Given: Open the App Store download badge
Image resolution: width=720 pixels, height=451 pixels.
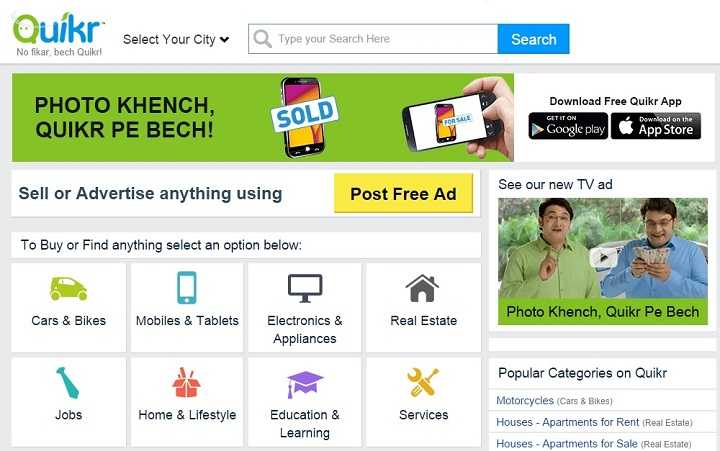Looking at the screenshot, I should [656, 126].
